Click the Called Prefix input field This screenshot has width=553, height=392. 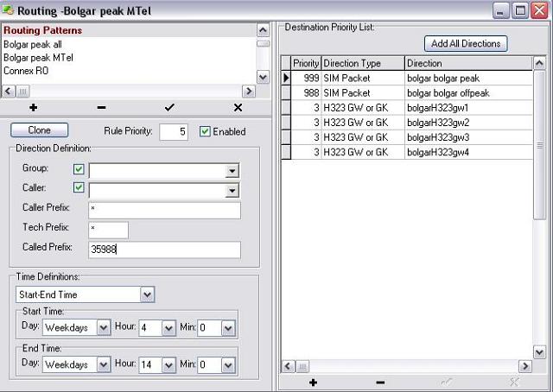[164, 250]
